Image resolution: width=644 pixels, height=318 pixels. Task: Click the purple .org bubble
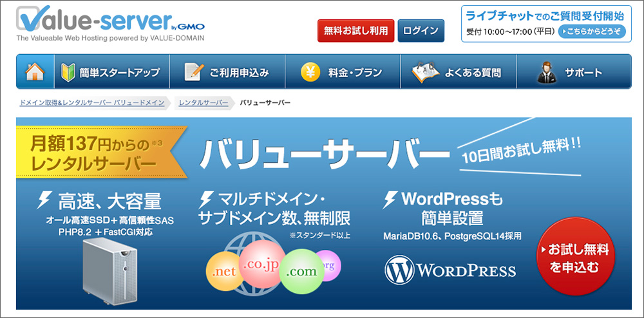(328, 265)
